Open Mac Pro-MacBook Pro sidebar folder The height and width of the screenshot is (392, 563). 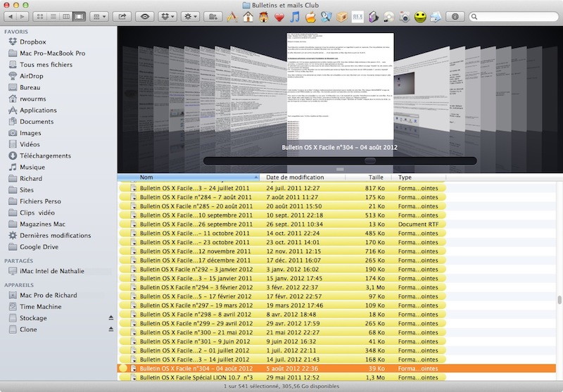tap(52, 53)
